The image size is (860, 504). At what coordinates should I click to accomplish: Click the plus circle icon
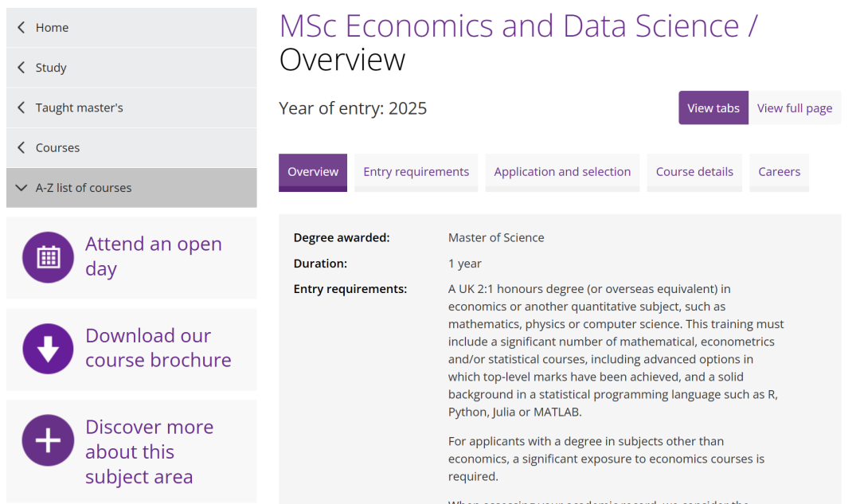click(49, 440)
